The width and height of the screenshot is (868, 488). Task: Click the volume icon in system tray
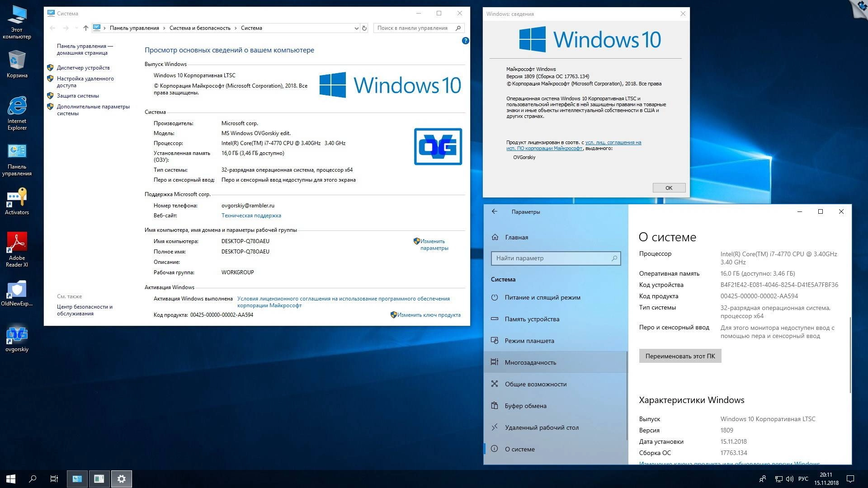789,479
